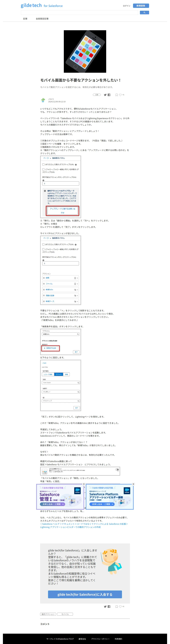Select the レコード項目 filter type tab
Viewport: 170px width, 644px height.
click(x=48, y=375)
